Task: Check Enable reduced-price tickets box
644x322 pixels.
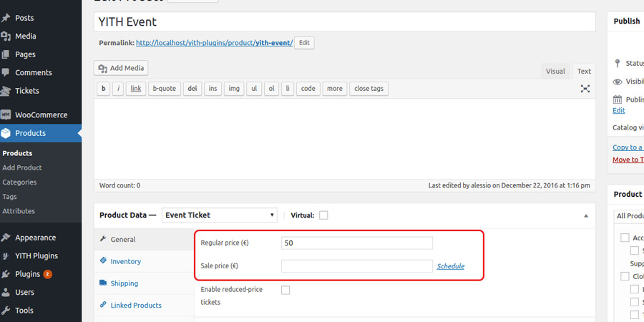Action: click(286, 290)
